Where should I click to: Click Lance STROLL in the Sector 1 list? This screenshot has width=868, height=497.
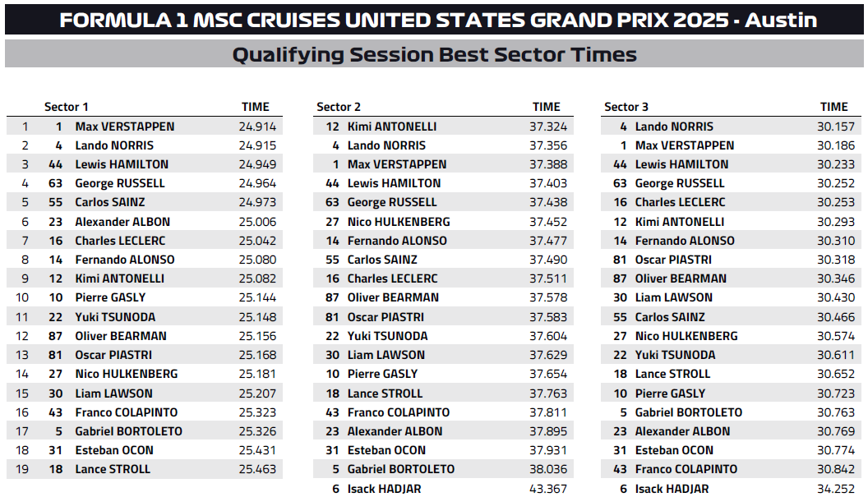(x=113, y=469)
